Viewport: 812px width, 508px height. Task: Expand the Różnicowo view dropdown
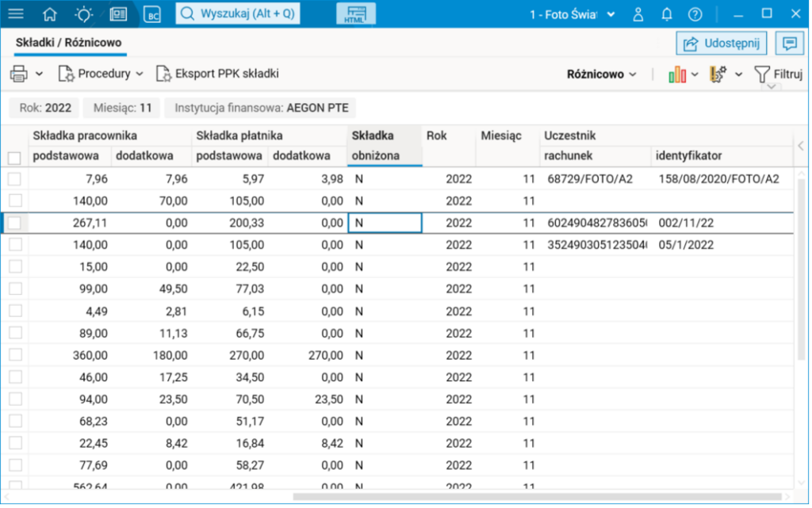[x=601, y=74]
